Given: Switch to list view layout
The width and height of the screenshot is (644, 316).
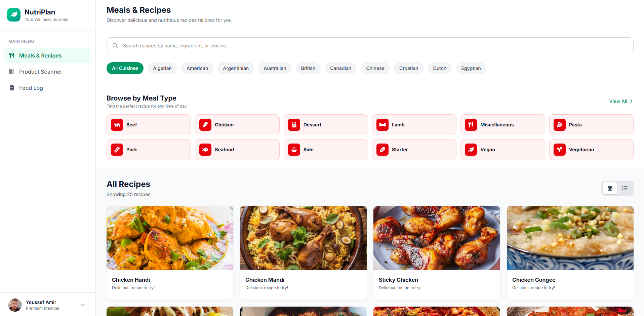Looking at the screenshot, I should [625, 188].
